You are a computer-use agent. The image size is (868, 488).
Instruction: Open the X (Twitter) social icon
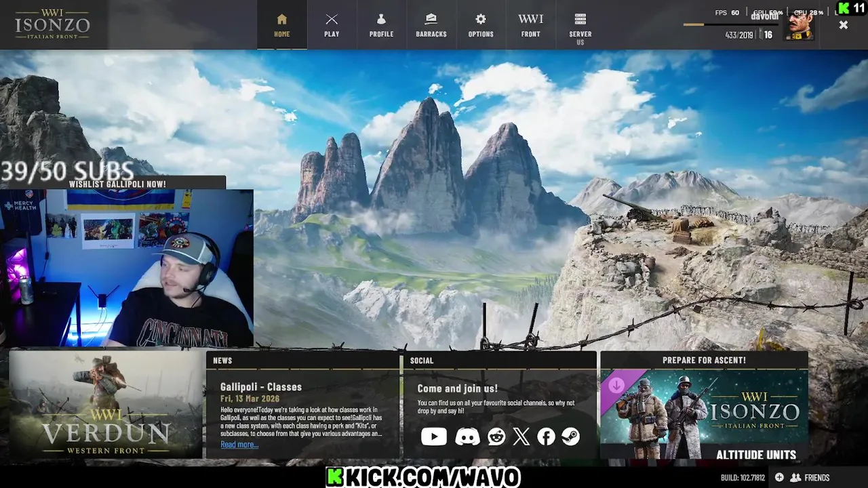click(x=521, y=436)
